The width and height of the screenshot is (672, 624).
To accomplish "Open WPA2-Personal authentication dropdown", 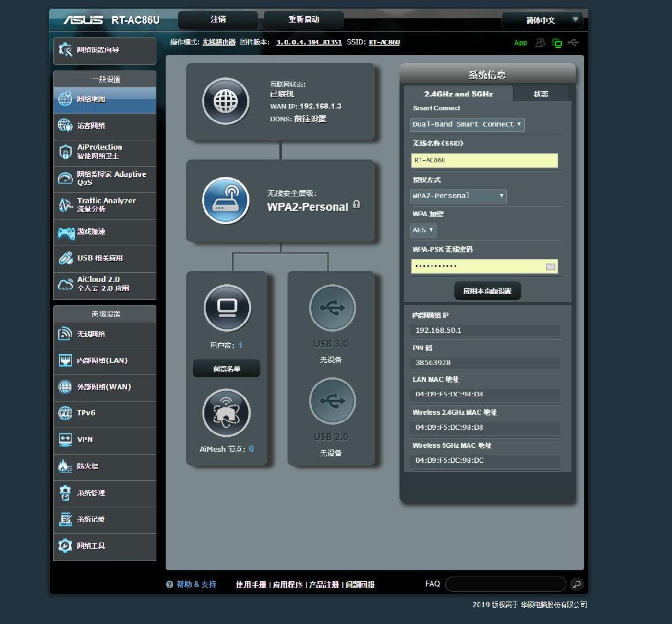I will [458, 196].
